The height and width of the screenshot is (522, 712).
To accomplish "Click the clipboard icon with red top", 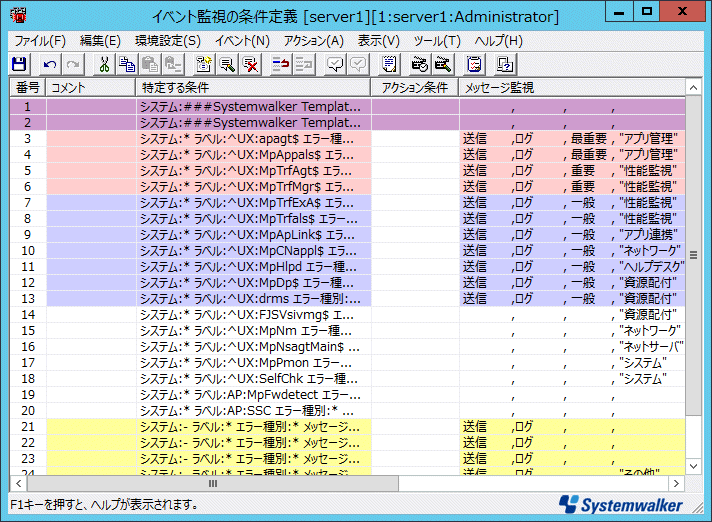I will [x=475, y=64].
